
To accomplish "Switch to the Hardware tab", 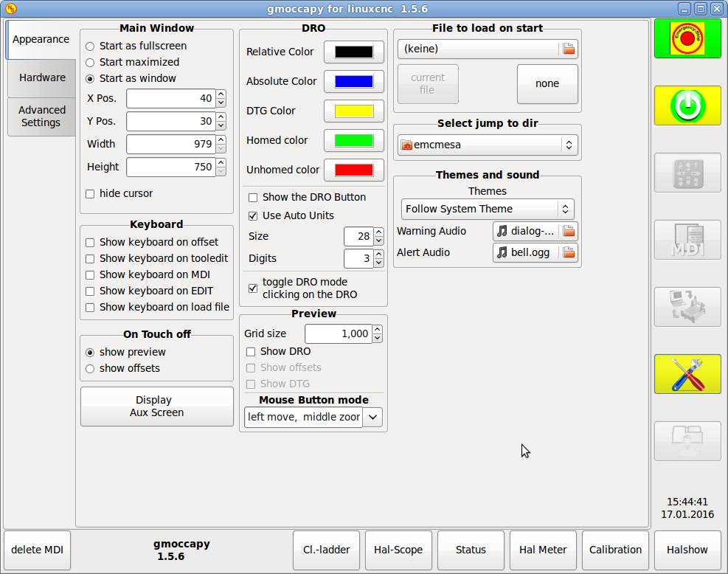I will pyautogui.click(x=42, y=78).
